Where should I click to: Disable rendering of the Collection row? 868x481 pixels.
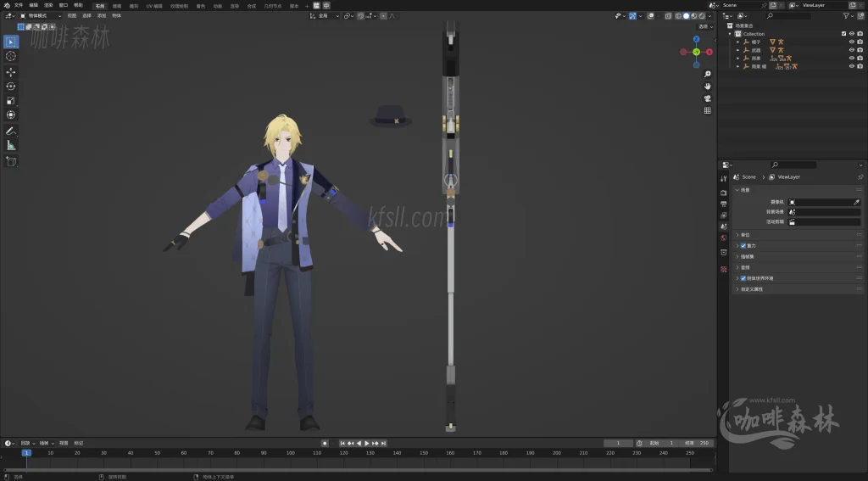point(860,34)
